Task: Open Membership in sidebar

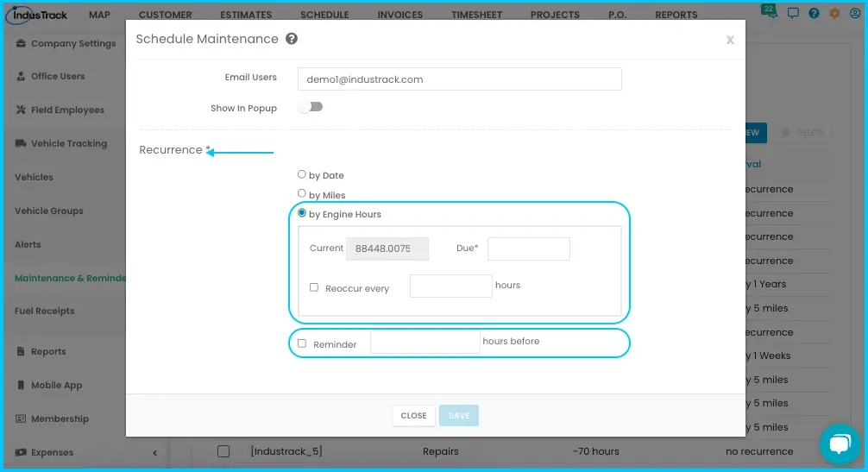Action: coord(60,419)
